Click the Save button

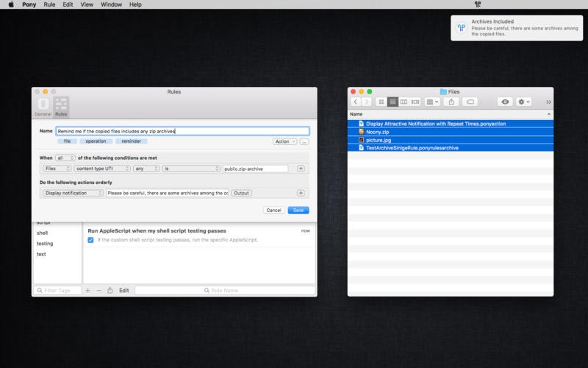coord(298,210)
